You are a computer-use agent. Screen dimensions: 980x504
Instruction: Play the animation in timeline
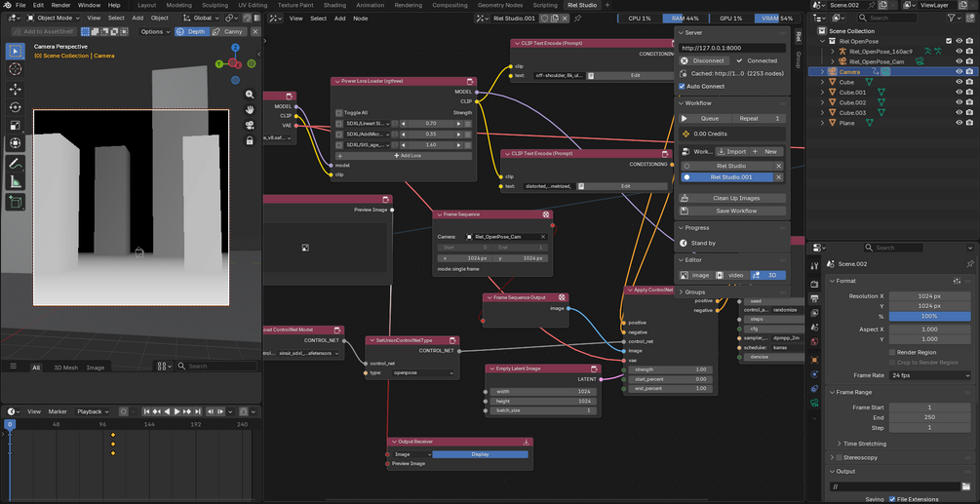click(x=176, y=411)
